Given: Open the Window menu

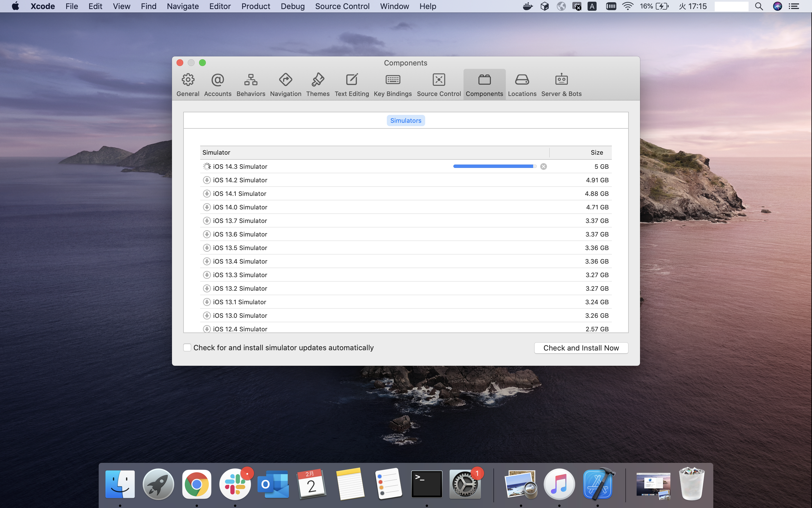Looking at the screenshot, I should tap(394, 6).
